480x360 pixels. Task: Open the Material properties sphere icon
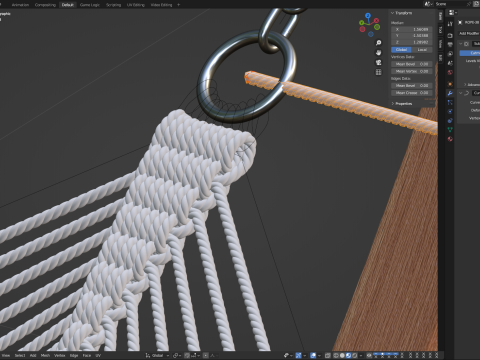pyautogui.click(x=450, y=139)
